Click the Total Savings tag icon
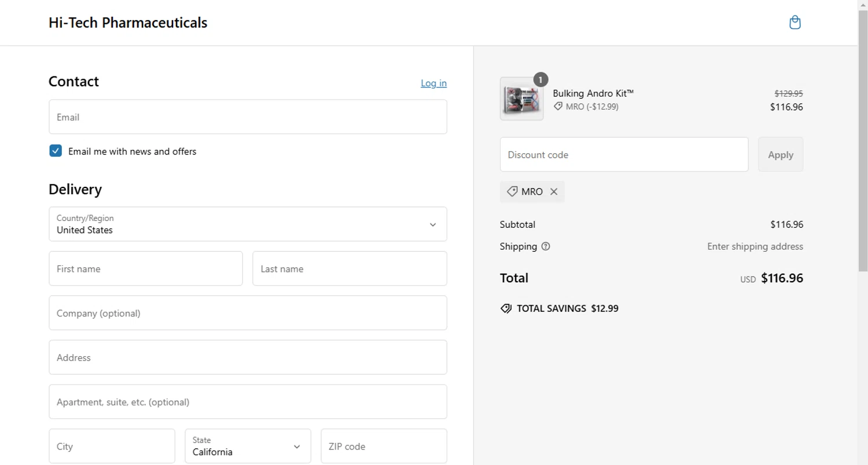This screenshot has width=868, height=465. pyautogui.click(x=506, y=309)
